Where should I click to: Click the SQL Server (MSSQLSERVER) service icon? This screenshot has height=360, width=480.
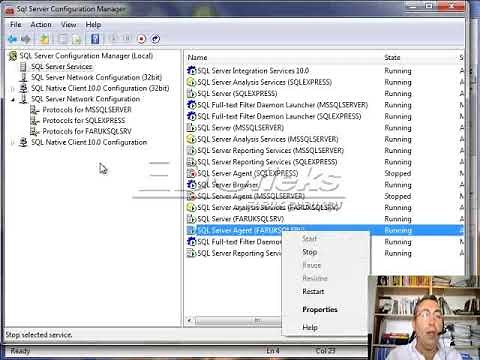click(x=191, y=128)
